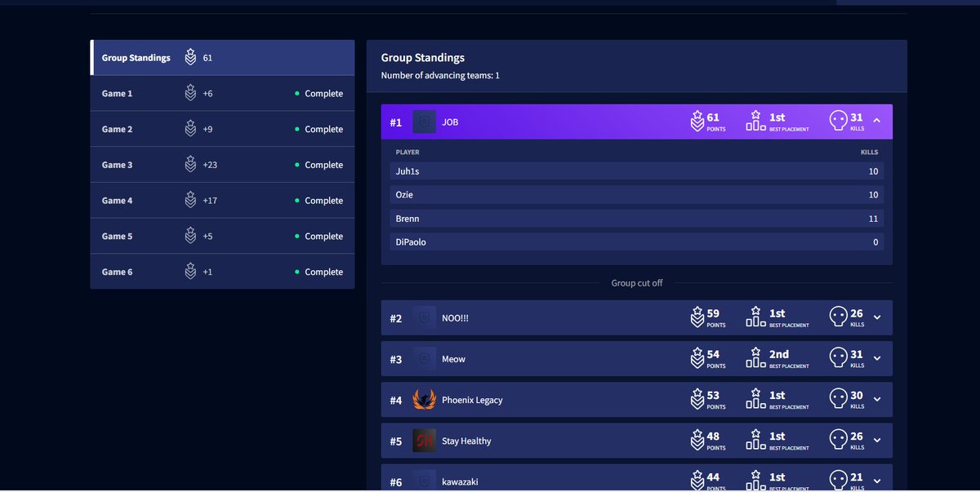The height and width of the screenshot is (492, 980).
Task: Click the Stay Healthy team logo
Action: [424, 441]
